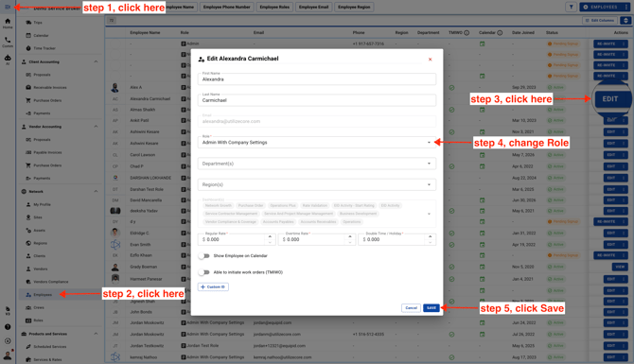634x364 pixels.
Task: Open My Profile in the sidebar
Action: click(x=42, y=205)
